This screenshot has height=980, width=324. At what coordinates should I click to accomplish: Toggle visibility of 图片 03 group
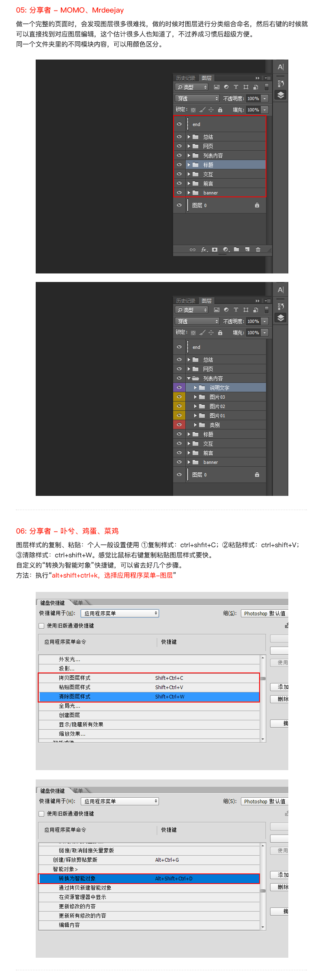[x=179, y=397]
